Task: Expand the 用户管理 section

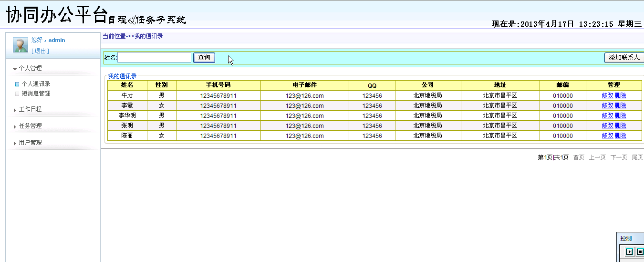Action: [x=30, y=143]
